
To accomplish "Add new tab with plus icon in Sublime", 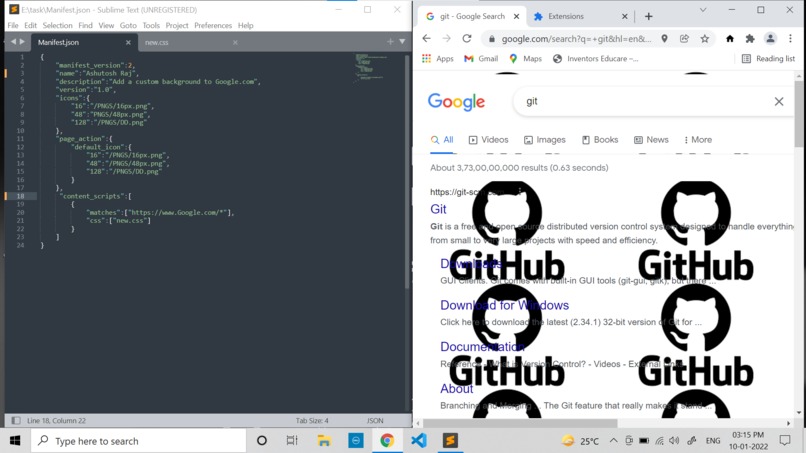I will click(390, 42).
